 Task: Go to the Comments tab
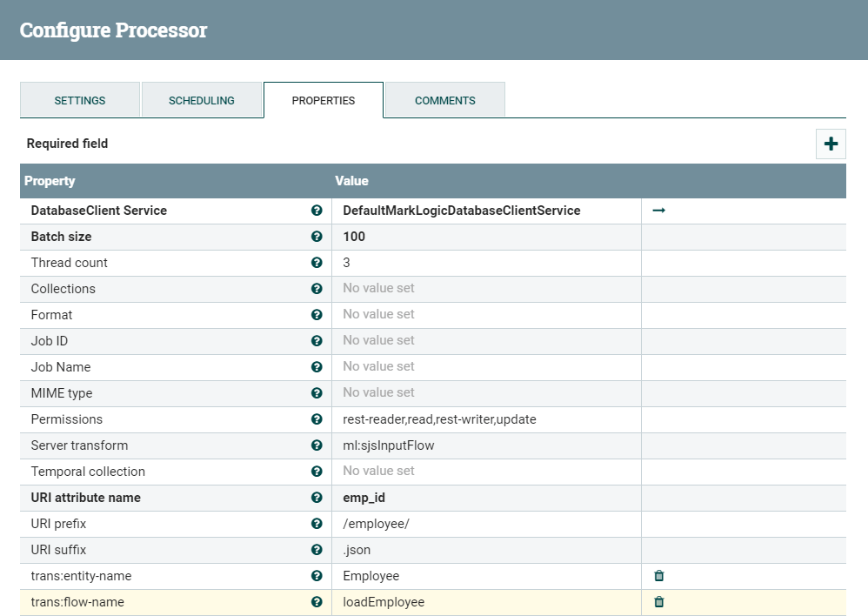tap(444, 100)
